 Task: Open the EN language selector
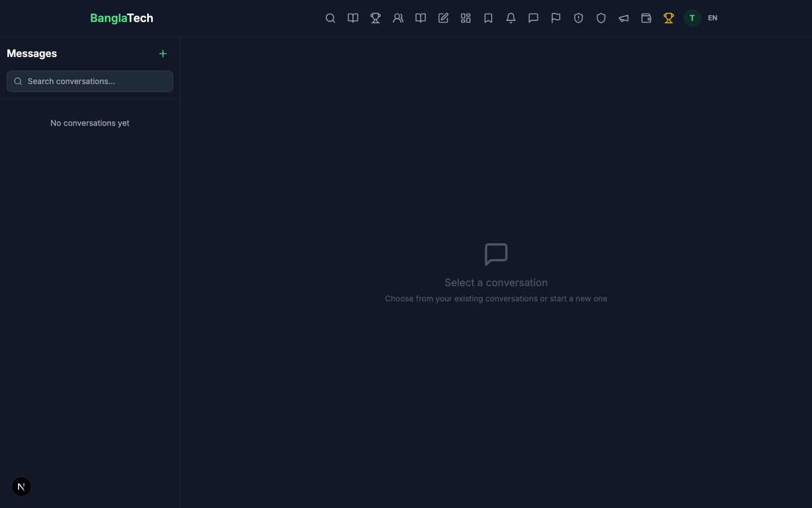click(713, 18)
